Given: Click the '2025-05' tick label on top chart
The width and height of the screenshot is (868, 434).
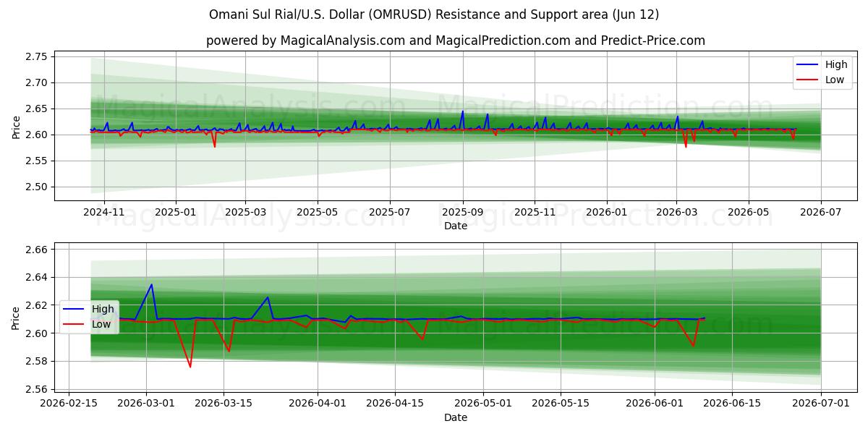Looking at the screenshot, I should (317, 212).
